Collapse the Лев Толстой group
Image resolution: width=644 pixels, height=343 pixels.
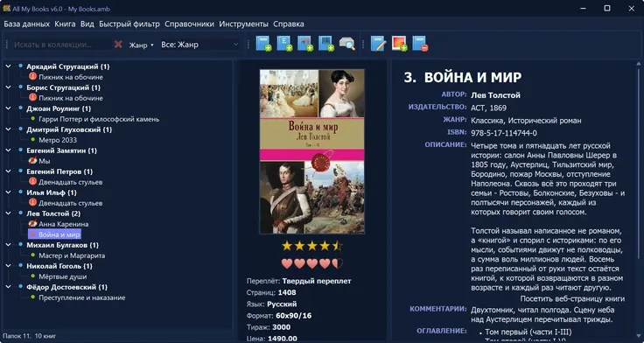8,213
